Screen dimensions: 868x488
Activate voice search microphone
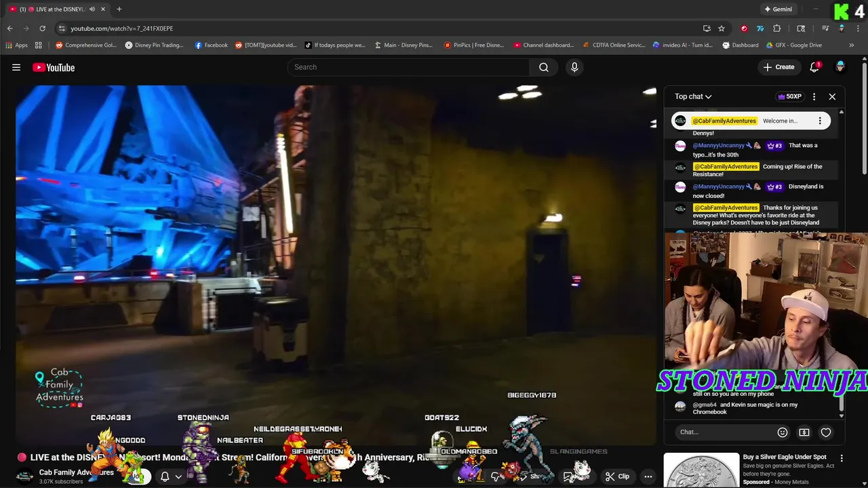click(x=574, y=67)
